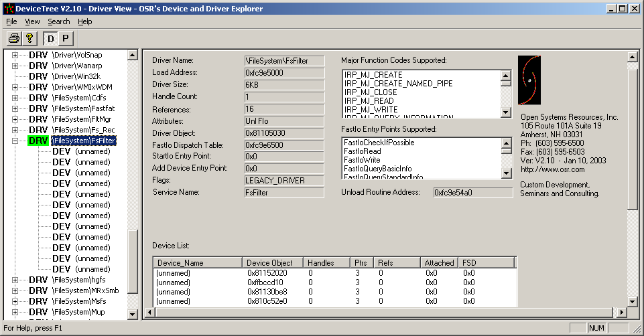Click the Help question mark toolbar icon
This screenshot has width=644, height=336.
29,39
